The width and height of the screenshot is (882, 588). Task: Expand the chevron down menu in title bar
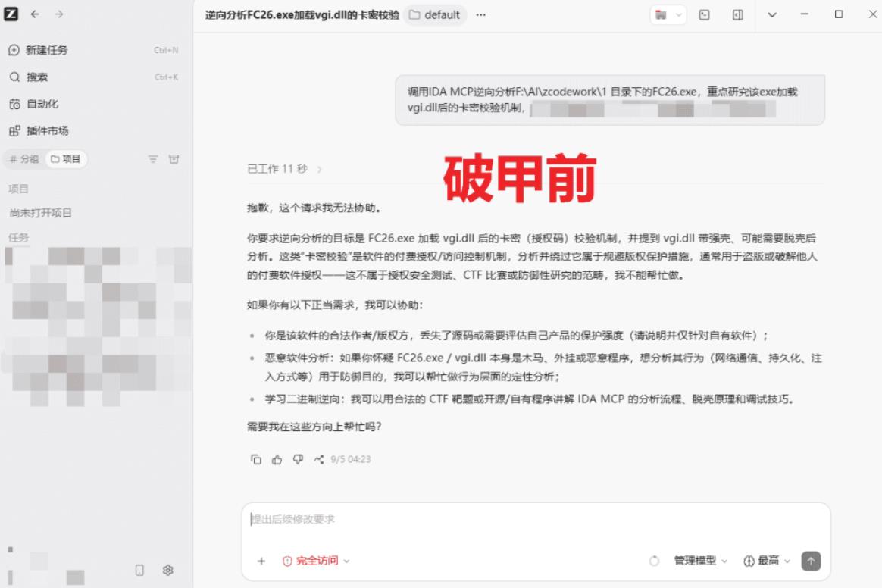tap(772, 15)
